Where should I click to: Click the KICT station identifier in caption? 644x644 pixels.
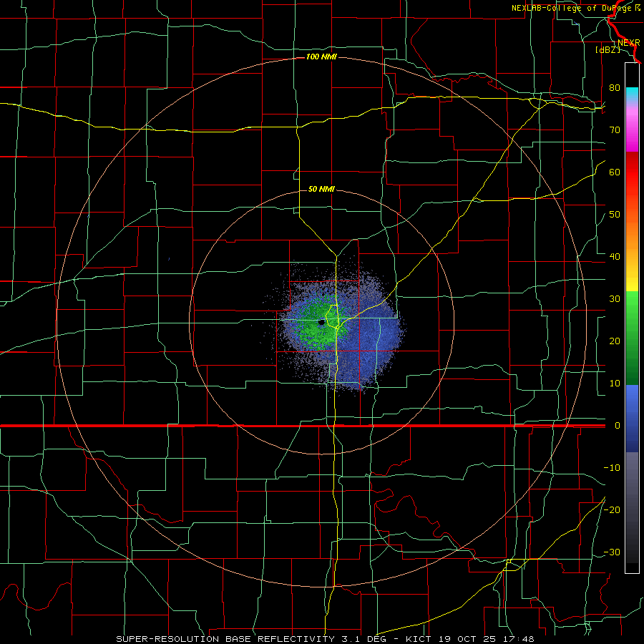point(419,639)
